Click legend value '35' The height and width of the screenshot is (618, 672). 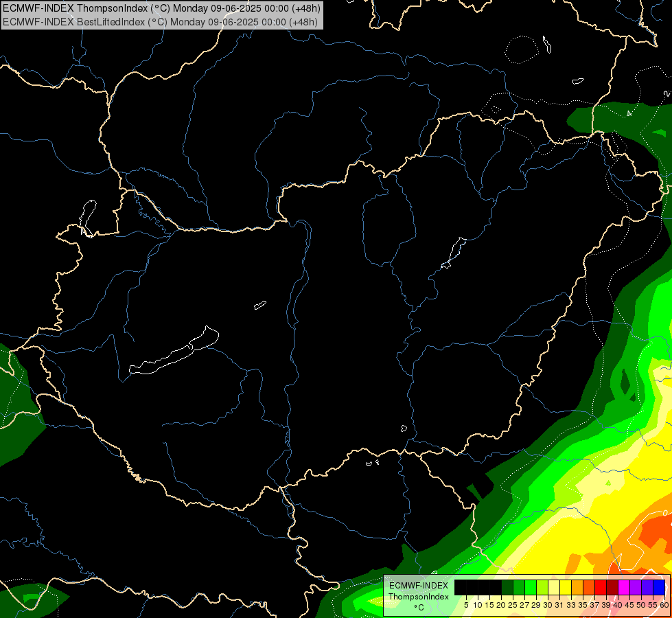click(x=583, y=605)
